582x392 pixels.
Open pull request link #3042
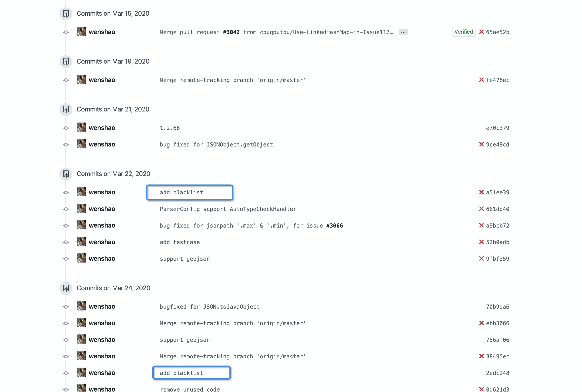click(231, 32)
